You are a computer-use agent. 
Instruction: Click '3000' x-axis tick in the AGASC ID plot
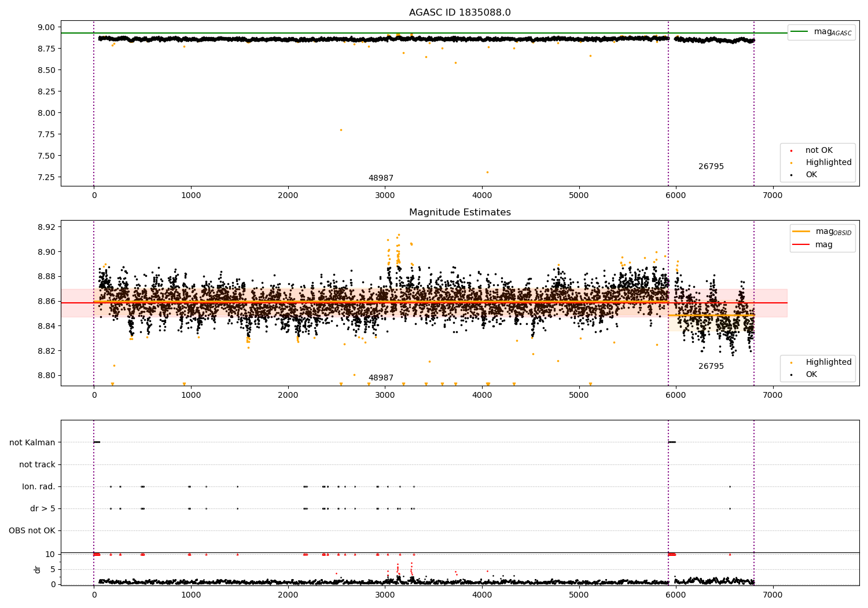pos(385,195)
